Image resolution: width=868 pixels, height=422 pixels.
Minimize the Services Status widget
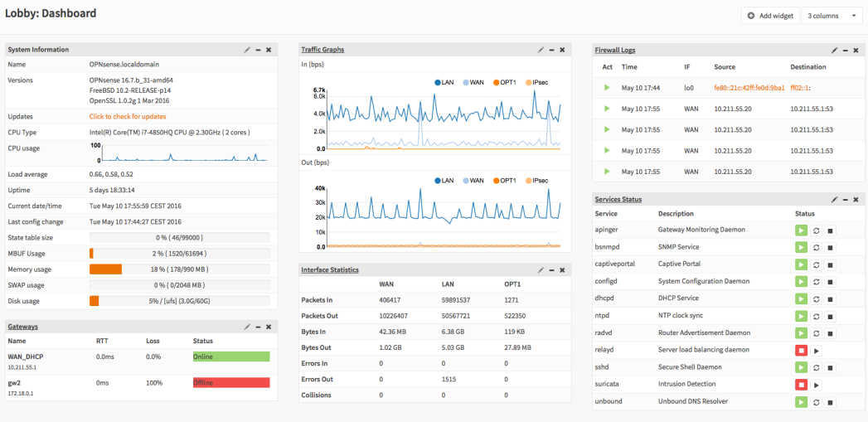click(x=845, y=199)
